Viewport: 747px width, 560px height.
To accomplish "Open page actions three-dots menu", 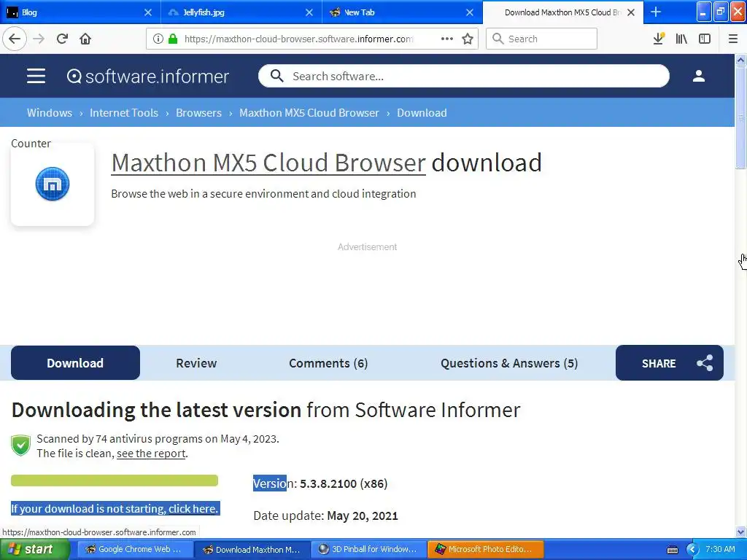I will point(447,39).
